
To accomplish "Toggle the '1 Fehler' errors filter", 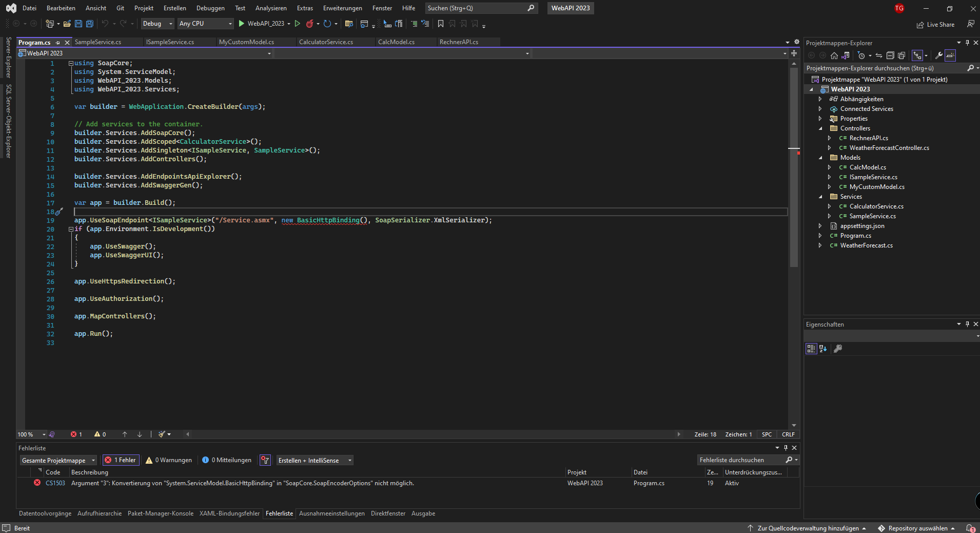I will pos(121,460).
